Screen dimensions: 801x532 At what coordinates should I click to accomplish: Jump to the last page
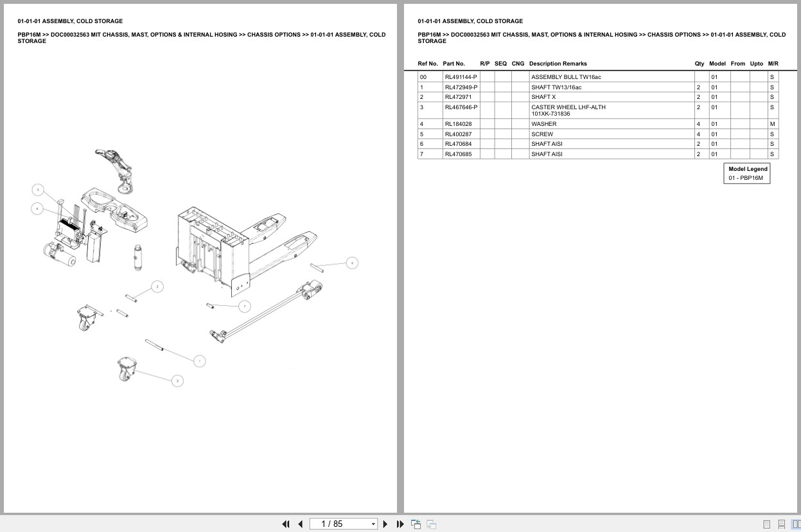tap(400, 524)
